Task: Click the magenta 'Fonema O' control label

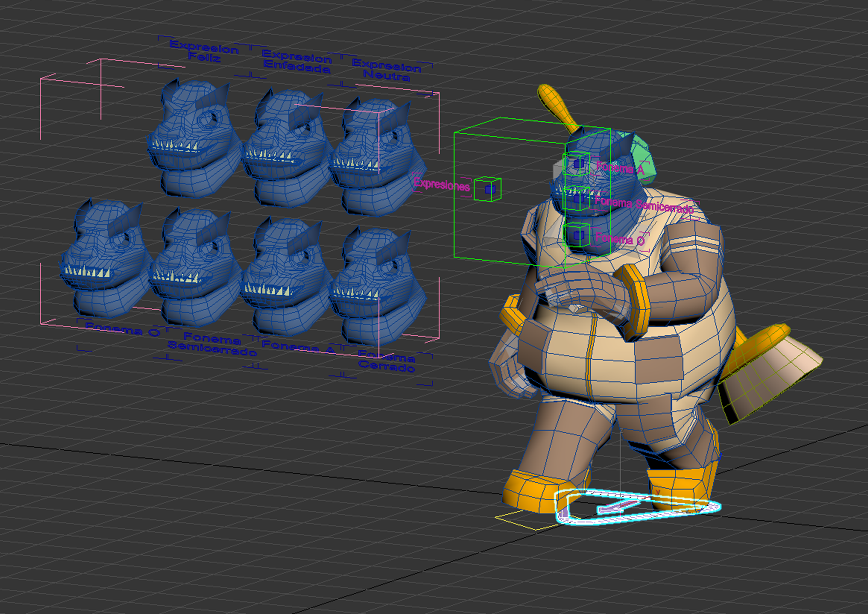Action: 620,239
